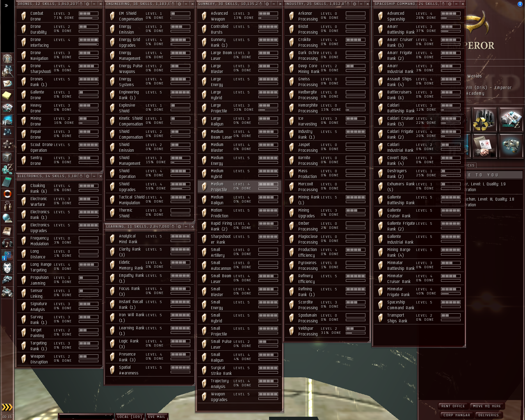Select the Scout Drone Operation skill row
Viewport: 525px width, 420px height.
pyautogui.click(x=59, y=147)
